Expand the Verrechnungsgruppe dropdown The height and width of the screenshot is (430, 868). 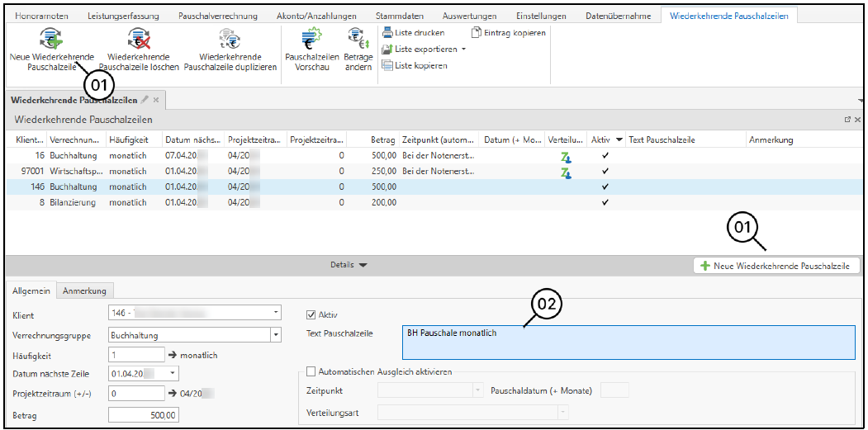click(x=275, y=335)
